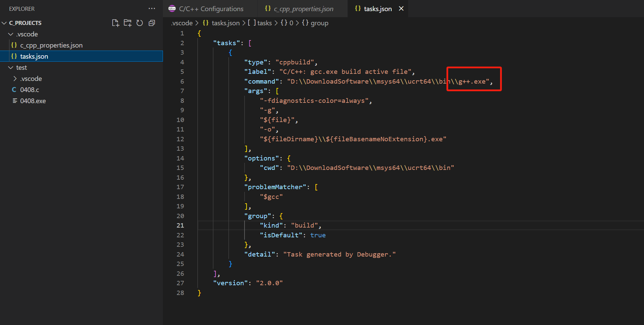644x325 pixels.
Task: Select the 0408.c file in Explorer
Action: 29,90
